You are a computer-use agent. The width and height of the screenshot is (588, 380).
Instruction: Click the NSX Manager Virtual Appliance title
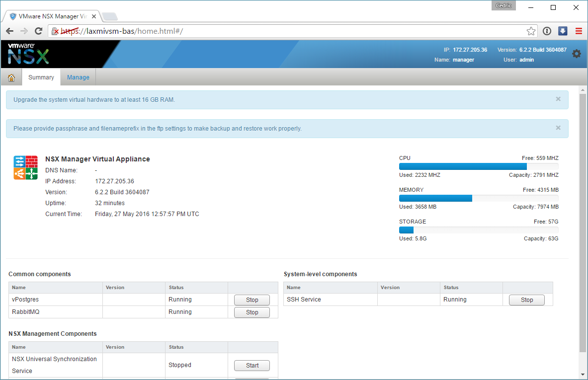[97, 159]
